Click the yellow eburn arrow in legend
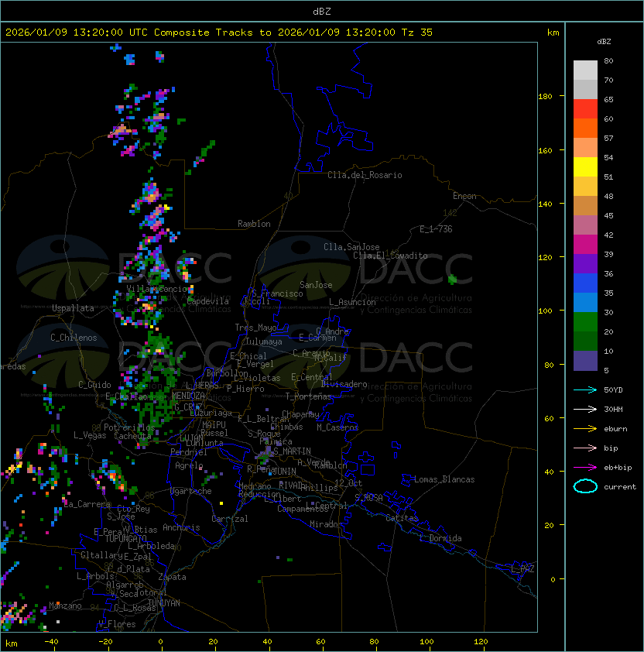Screen dimensions: 644x652 click(585, 429)
